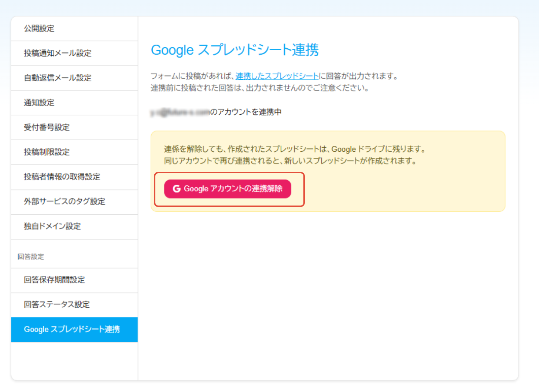Click the 連係を解除しても warning text line
Viewport: 539px width, 392px height.
[x=295, y=149]
